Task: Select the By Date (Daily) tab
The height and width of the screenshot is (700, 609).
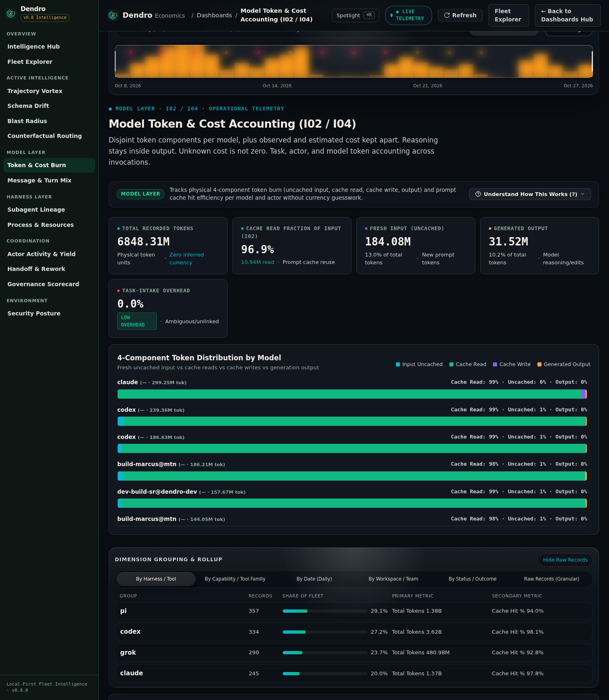Action: pos(314,579)
